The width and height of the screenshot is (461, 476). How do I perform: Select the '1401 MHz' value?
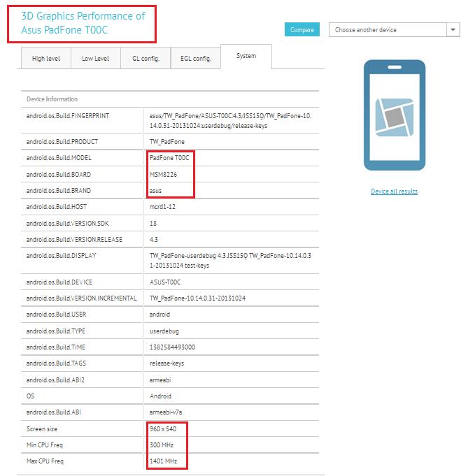163,461
